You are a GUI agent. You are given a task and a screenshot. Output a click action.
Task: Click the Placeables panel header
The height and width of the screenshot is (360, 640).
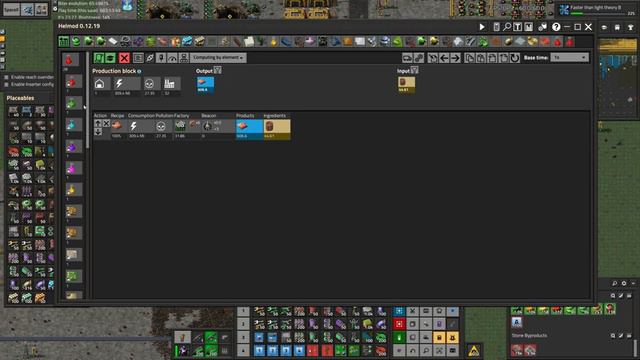[x=20, y=98]
